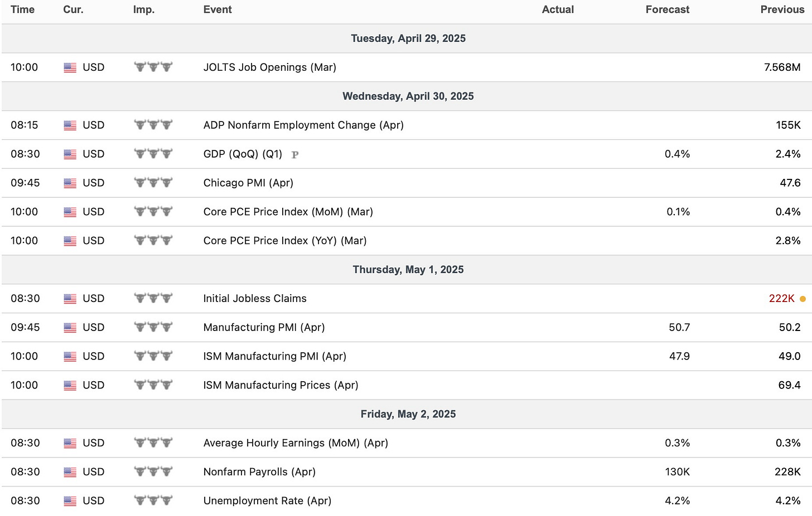
Task: Click the US flag icon beside JOLTS Job Openings
Action: (x=70, y=68)
